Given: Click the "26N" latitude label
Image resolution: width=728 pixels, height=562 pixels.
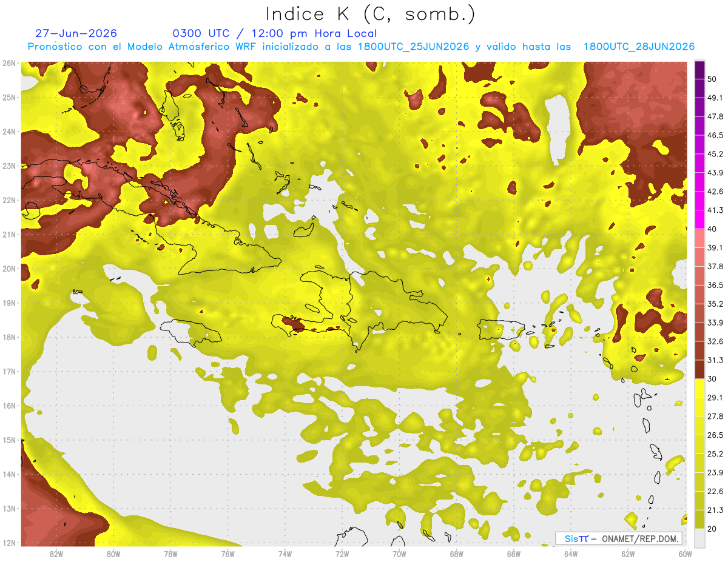Looking at the screenshot, I should [8, 63].
